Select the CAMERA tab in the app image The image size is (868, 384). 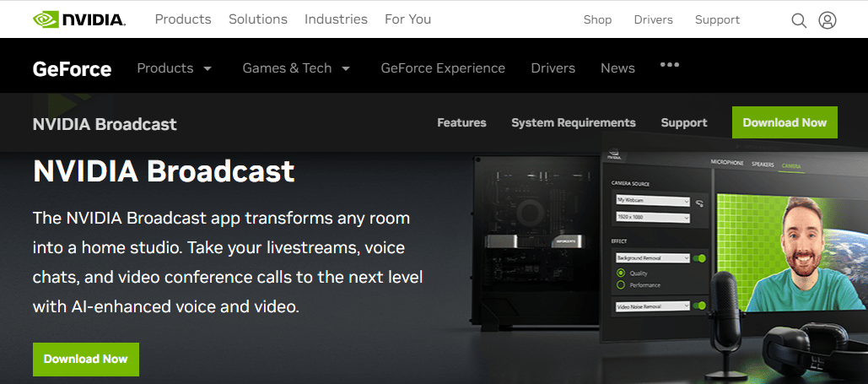[791, 166]
